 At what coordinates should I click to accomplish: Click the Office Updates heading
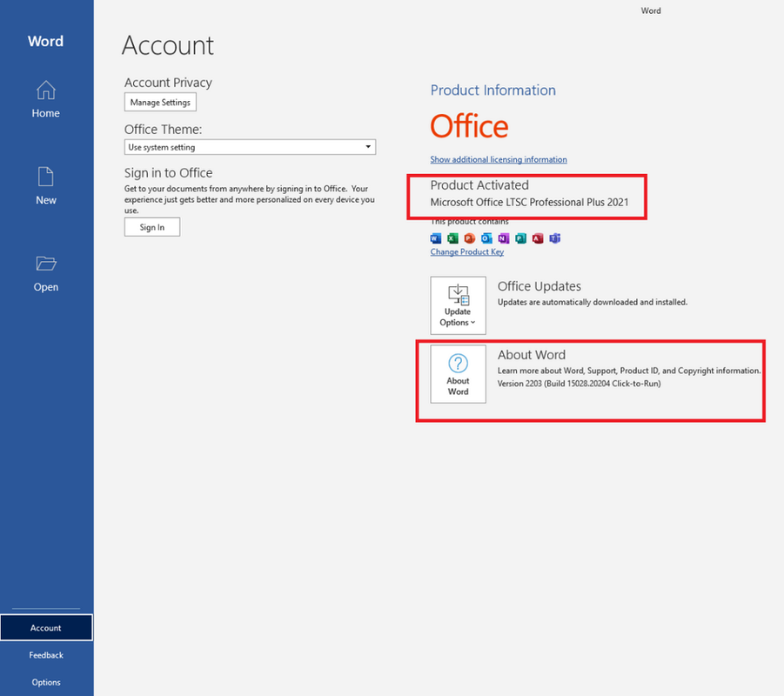(539, 286)
